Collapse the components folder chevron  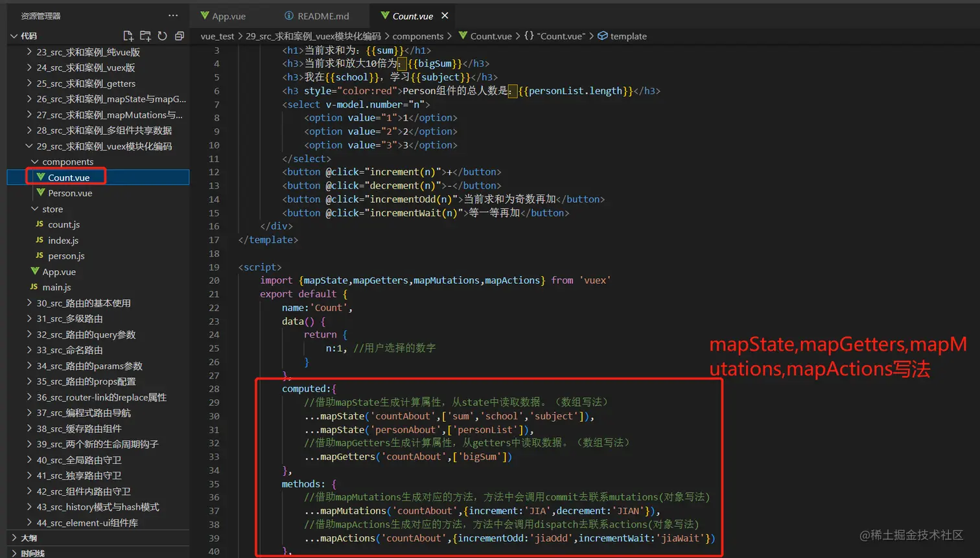coord(34,161)
